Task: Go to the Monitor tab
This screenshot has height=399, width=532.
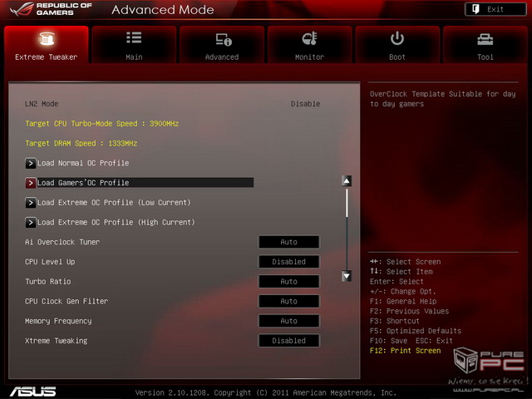Action: (309, 45)
